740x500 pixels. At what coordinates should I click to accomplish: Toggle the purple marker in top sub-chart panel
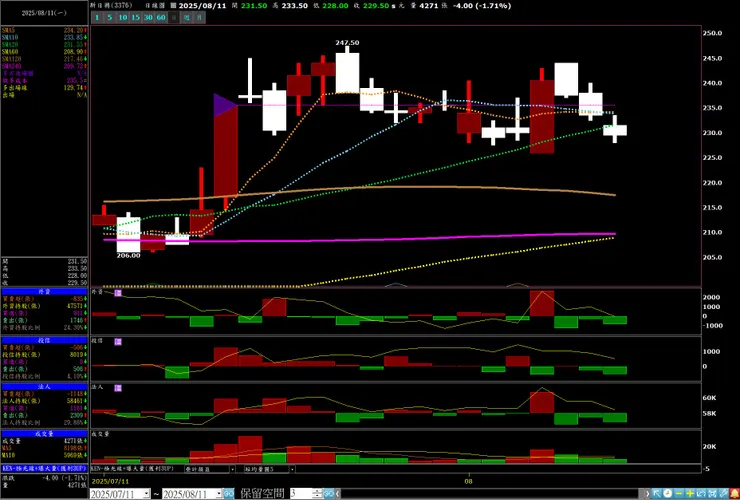[118, 293]
